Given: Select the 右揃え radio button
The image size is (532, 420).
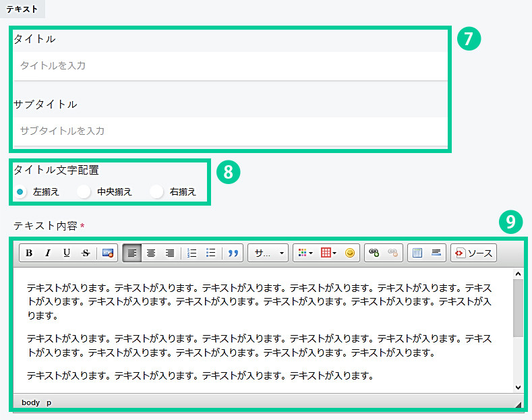Looking at the screenshot, I should click(157, 192).
